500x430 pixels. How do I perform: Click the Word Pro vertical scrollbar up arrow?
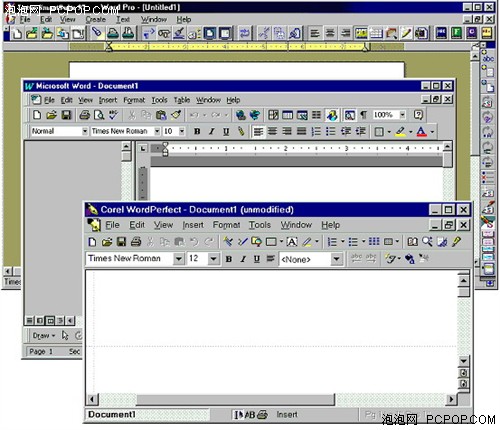coord(475,56)
